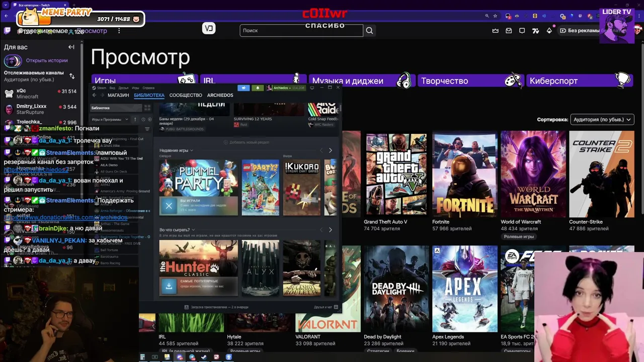Screen dimensions: 644x362
Task: Open Twitch whispers chat bubble icon
Action: click(x=522, y=31)
